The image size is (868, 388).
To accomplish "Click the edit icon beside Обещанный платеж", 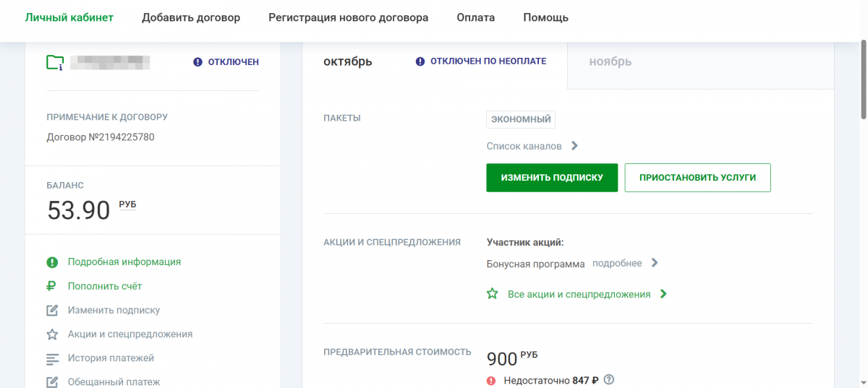I will [x=52, y=381].
